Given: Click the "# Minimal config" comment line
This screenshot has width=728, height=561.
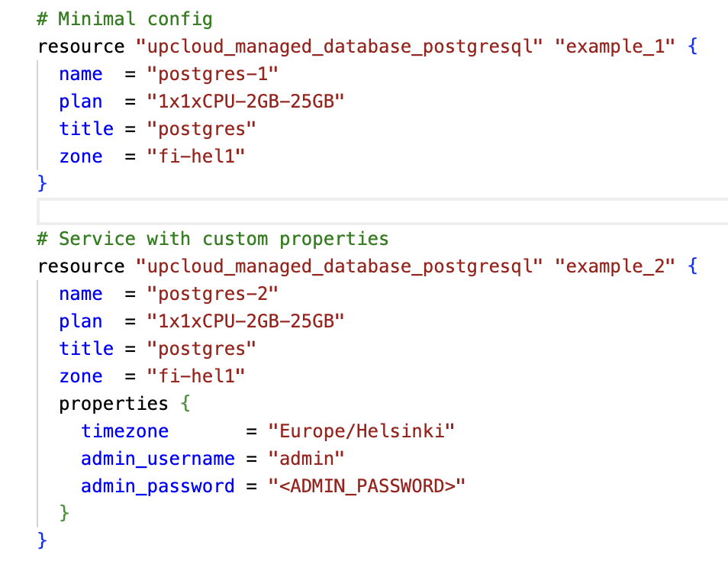Looking at the screenshot, I should coord(125,19).
